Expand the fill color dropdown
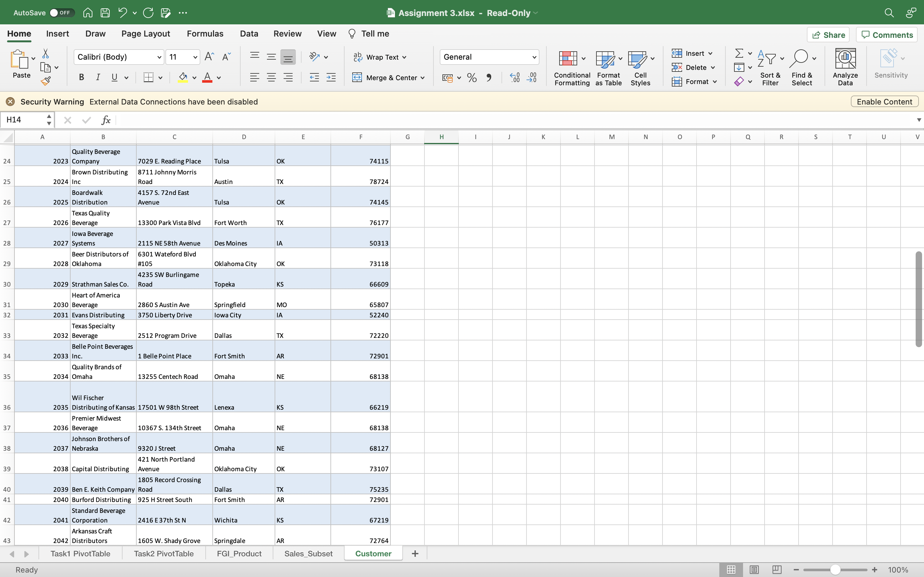Image resolution: width=924 pixels, height=577 pixels. [194, 78]
